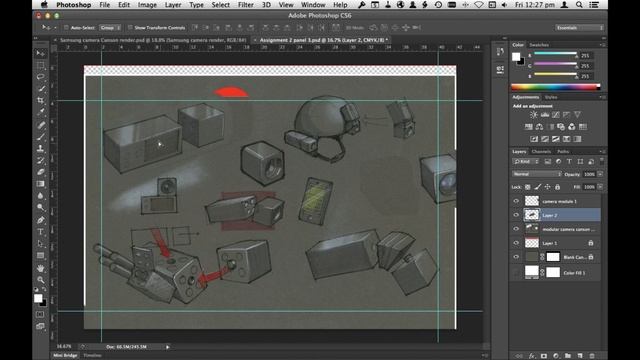Switch to the Swatches tab

539,45
